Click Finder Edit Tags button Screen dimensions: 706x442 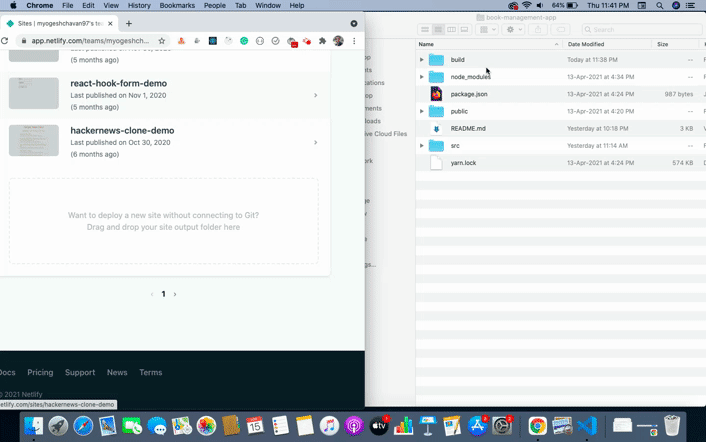pyautogui.click(x=561, y=30)
